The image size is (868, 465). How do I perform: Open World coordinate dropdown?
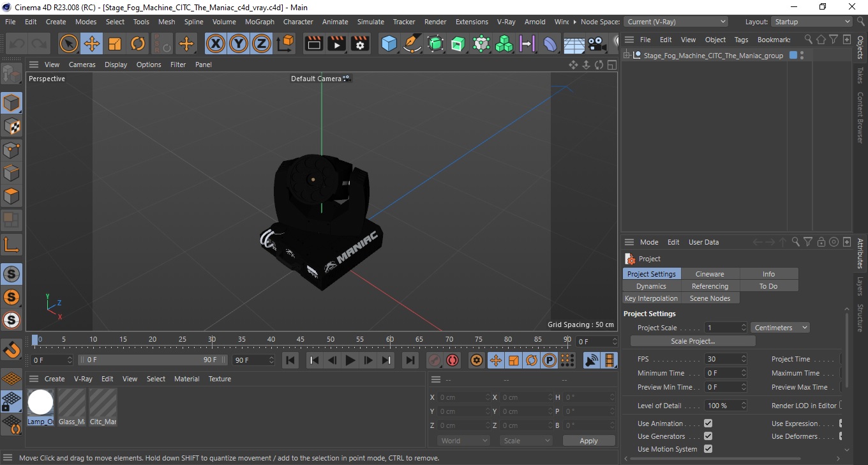(x=464, y=441)
